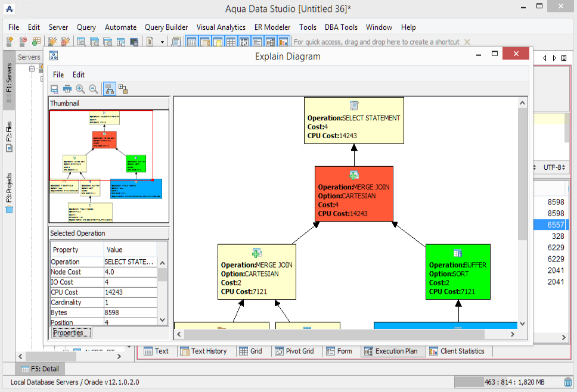The image size is (577, 392).
Task: Open the first query window magnifier icon
Action: click(81, 42)
